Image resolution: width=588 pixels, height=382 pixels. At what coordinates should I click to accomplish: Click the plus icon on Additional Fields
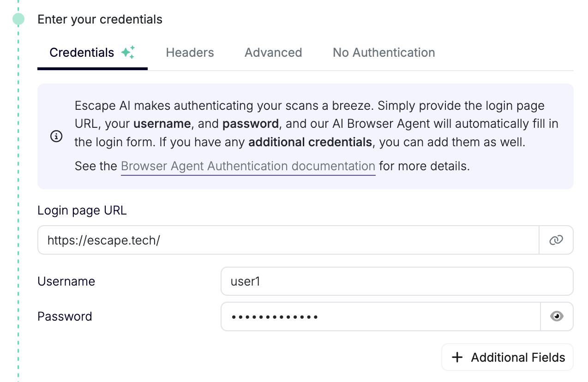coord(457,357)
